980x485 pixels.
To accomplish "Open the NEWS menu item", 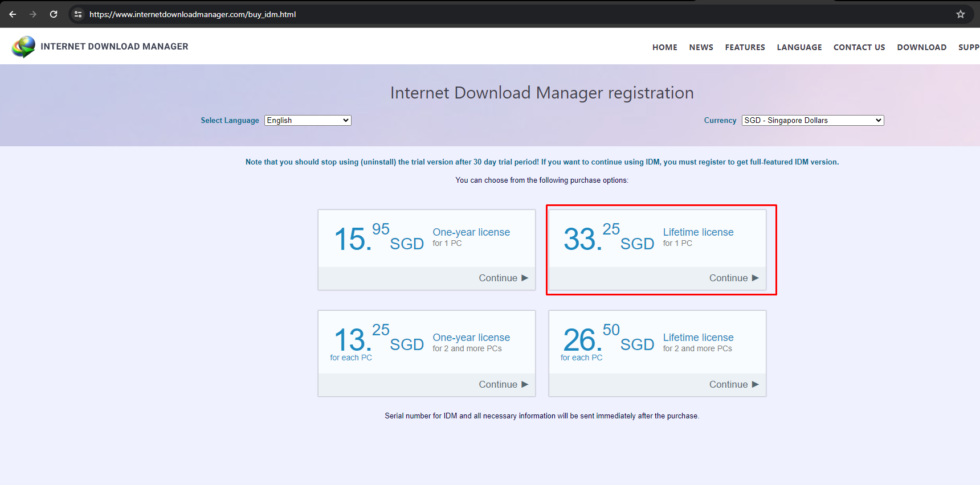I will [x=701, y=47].
